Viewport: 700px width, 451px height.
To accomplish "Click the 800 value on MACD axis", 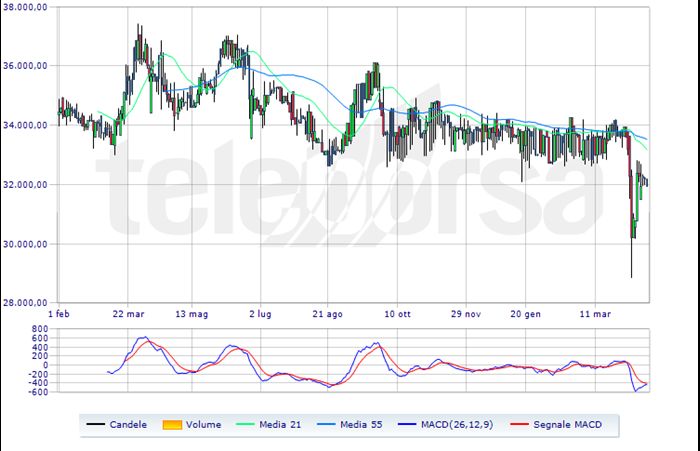I will [41, 329].
